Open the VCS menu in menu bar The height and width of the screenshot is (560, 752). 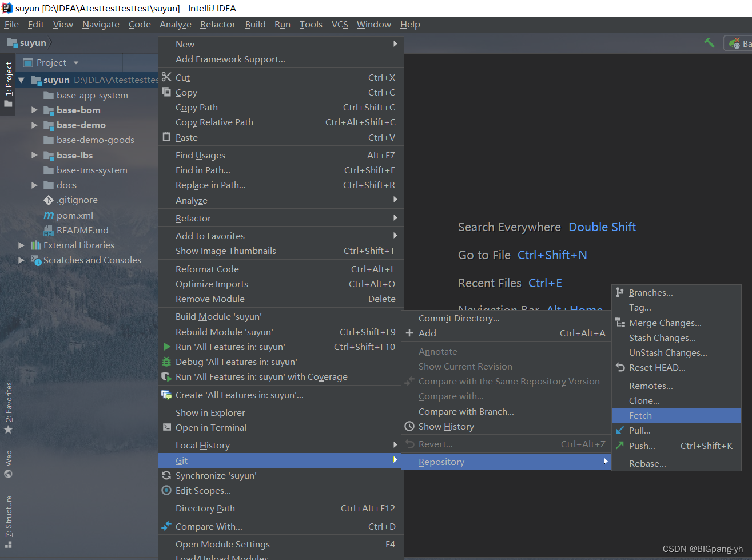click(340, 24)
